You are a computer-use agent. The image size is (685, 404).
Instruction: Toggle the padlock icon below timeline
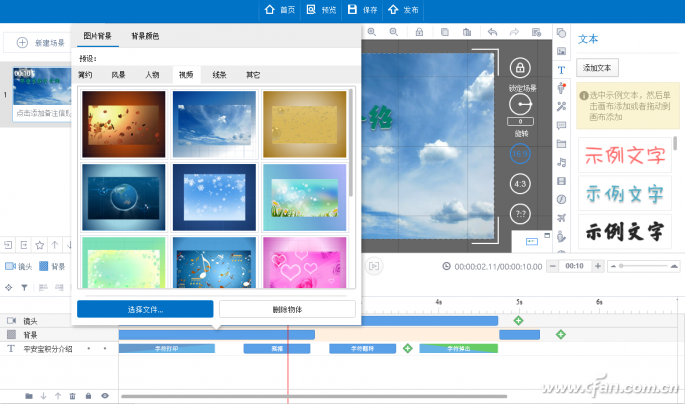click(89, 396)
